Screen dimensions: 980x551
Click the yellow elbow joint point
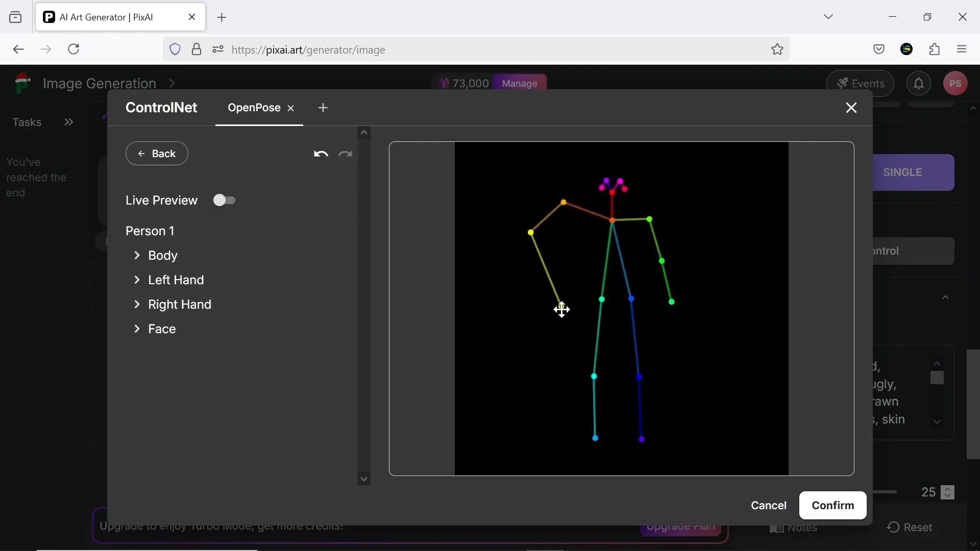tap(531, 233)
